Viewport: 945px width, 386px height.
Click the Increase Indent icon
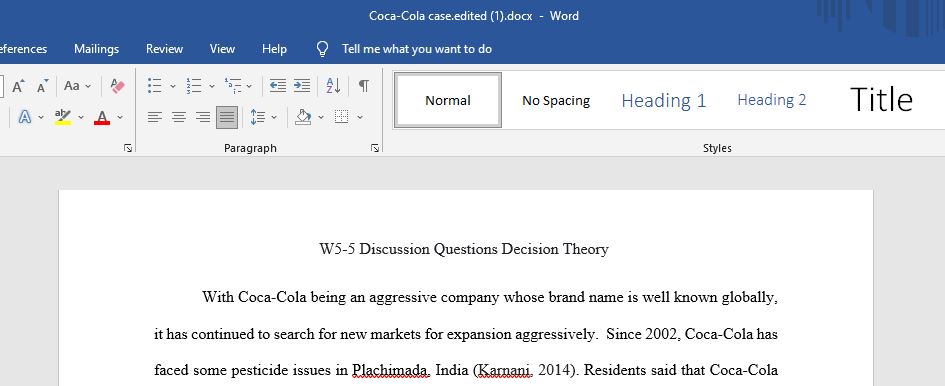tap(302, 86)
